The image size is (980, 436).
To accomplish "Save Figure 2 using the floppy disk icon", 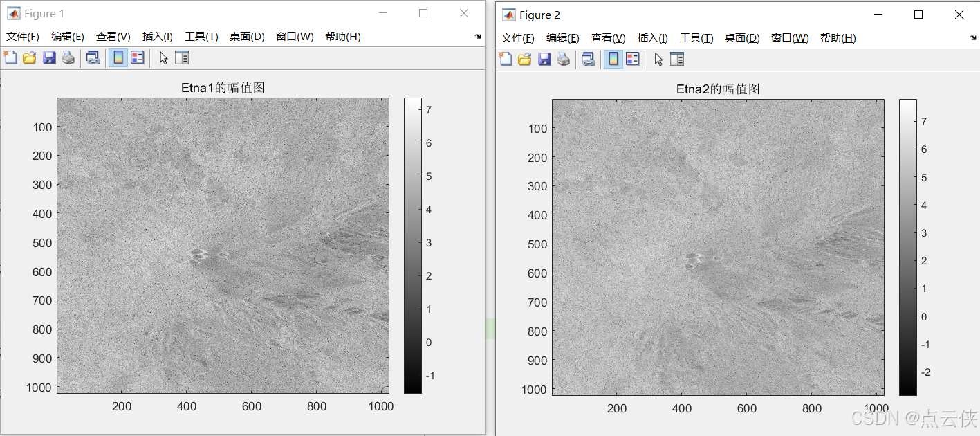I will click(544, 60).
